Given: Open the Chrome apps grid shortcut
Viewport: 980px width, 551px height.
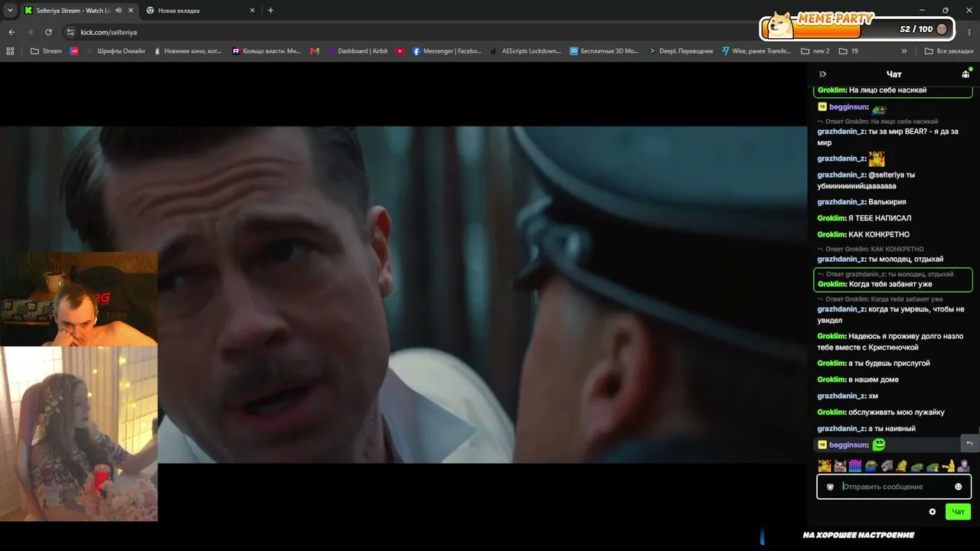Looking at the screenshot, I should (x=10, y=51).
